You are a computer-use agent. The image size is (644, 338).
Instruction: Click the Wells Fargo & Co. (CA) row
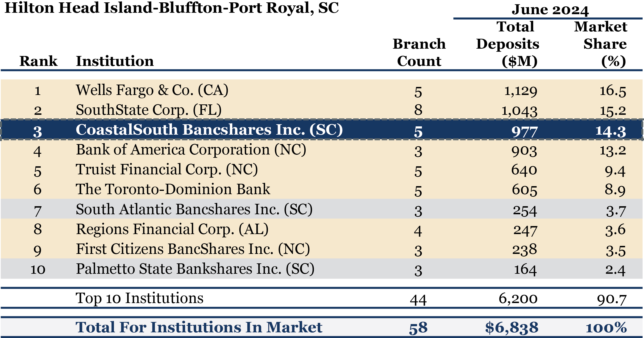coord(152,90)
